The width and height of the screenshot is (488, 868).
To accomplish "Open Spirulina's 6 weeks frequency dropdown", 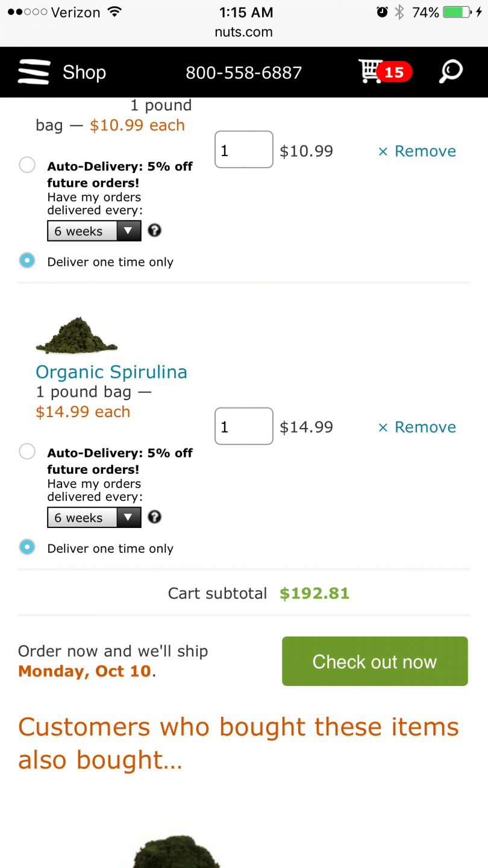I will pyautogui.click(x=94, y=517).
